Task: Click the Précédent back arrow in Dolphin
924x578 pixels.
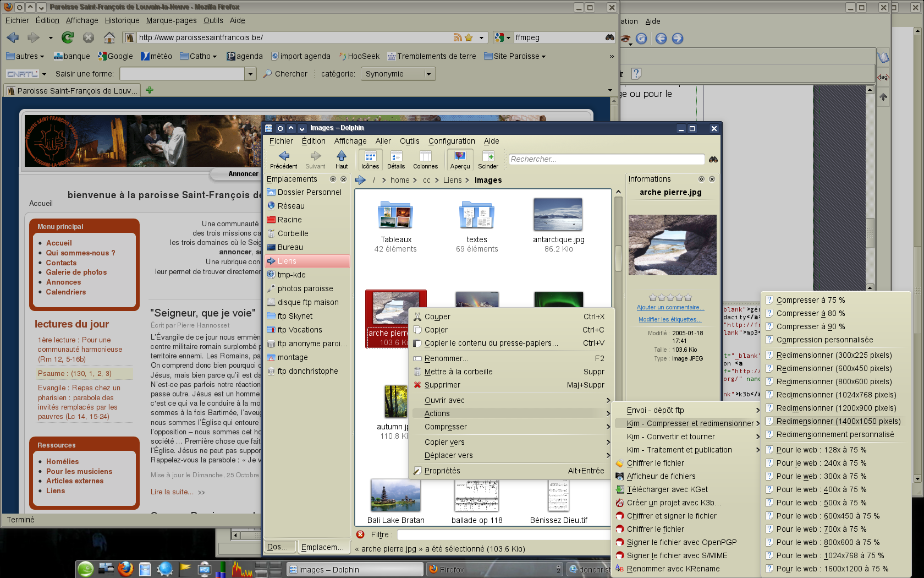Action: [x=284, y=156]
